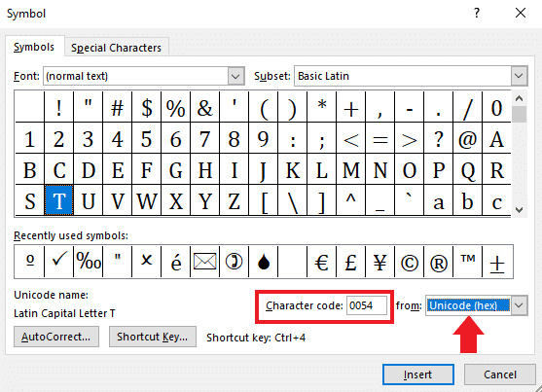Select the per mille ‰ recent symbol
Screen dimensions: 542x392
89,262
